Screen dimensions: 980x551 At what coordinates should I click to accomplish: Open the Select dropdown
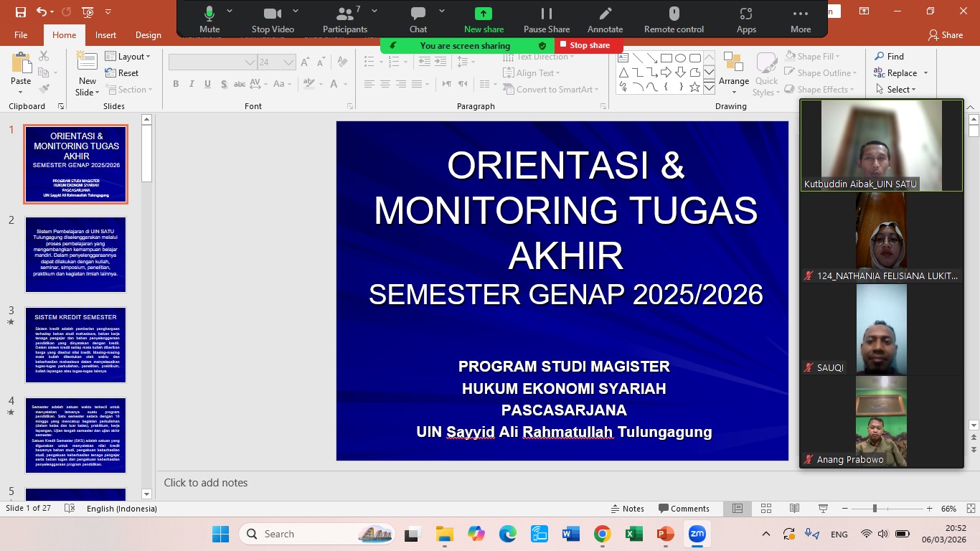click(x=895, y=90)
